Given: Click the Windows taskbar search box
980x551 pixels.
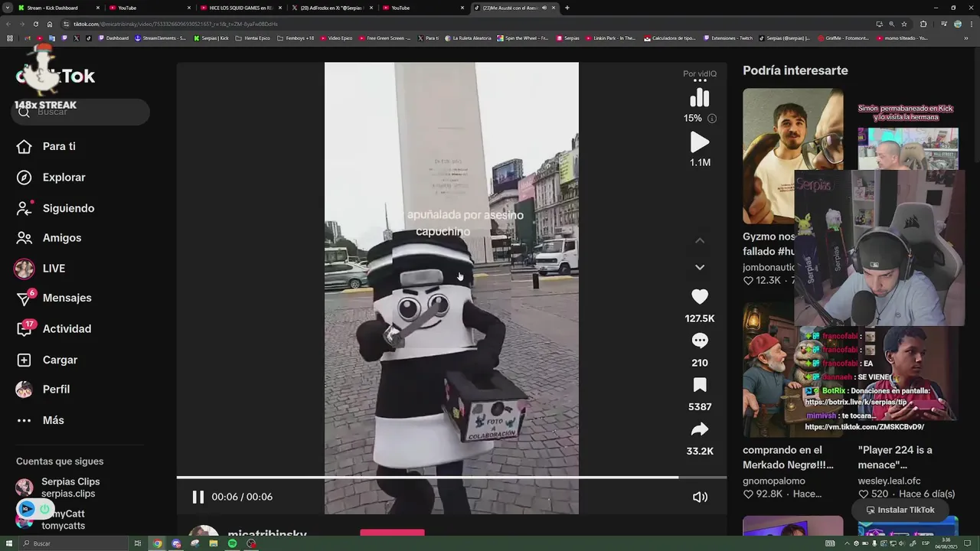Looking at the screenshot, I should tap(73, 543).
